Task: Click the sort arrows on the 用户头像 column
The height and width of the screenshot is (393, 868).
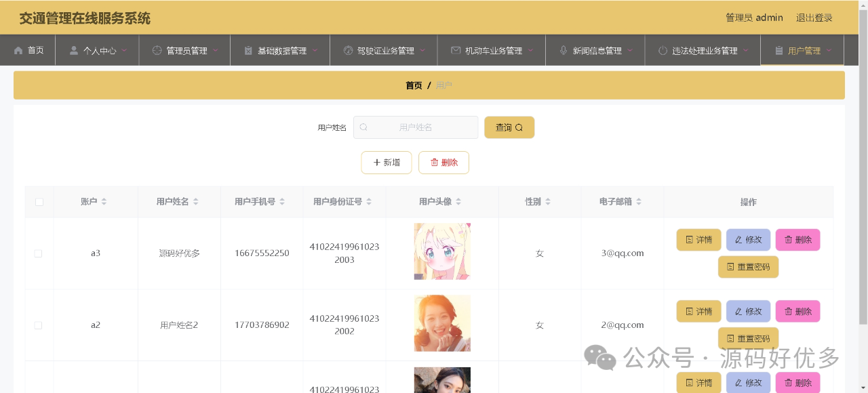Action: pos(458,202)
